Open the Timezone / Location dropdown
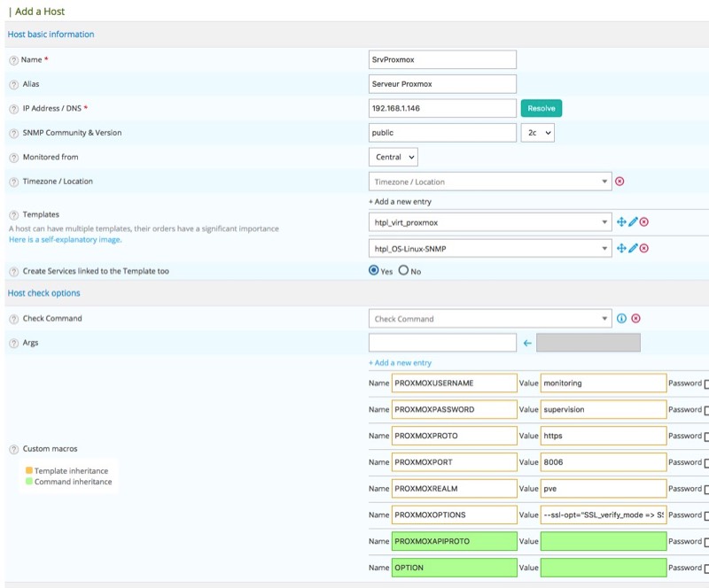 pyautogui.click(x=489, y=182)
